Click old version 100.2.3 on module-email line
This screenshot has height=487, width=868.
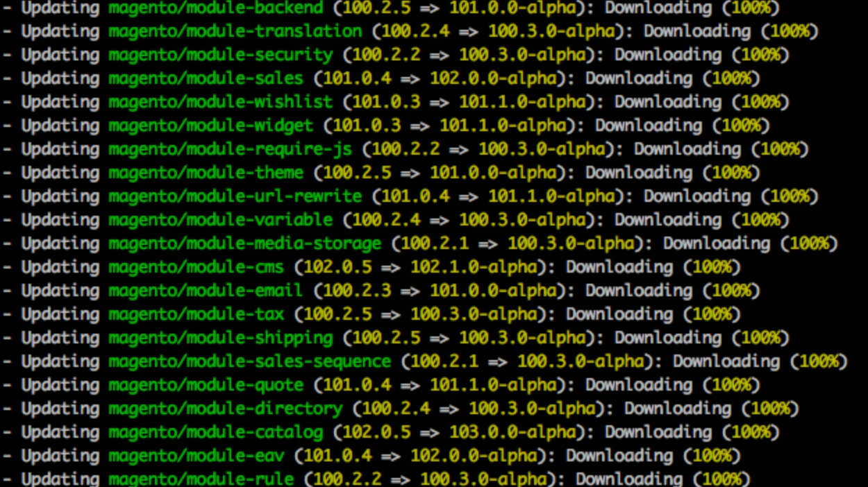point(357,291)
